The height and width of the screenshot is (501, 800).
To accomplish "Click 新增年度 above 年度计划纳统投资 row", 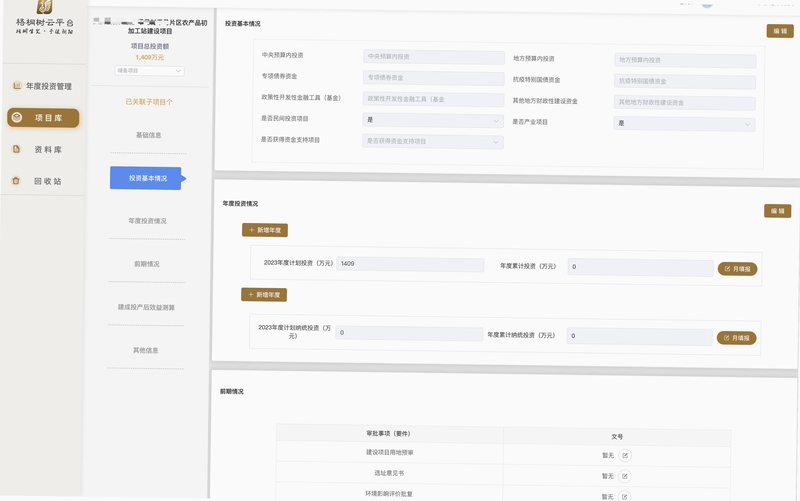I will pyautogui.click(x=264, y=295).
